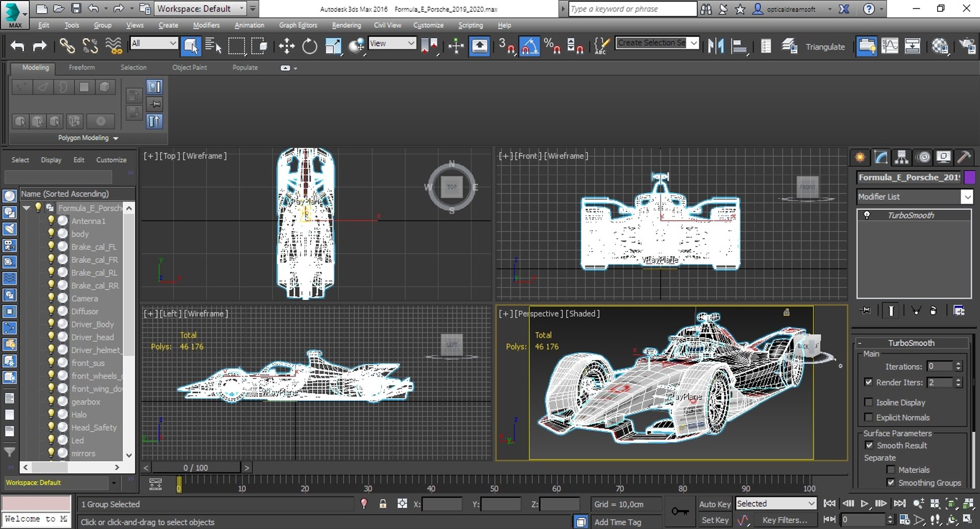Toggle the Smooth Result checkbox
The width and height of the screenshot is (980, 529).
(869, 445)
